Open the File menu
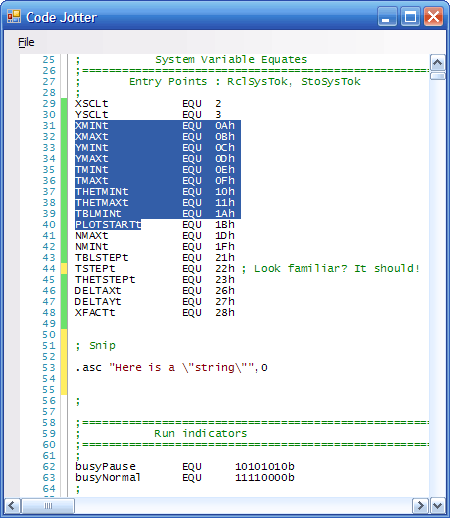Image resolution: width=450 pixels, height=518 pixels. point(26,42)
